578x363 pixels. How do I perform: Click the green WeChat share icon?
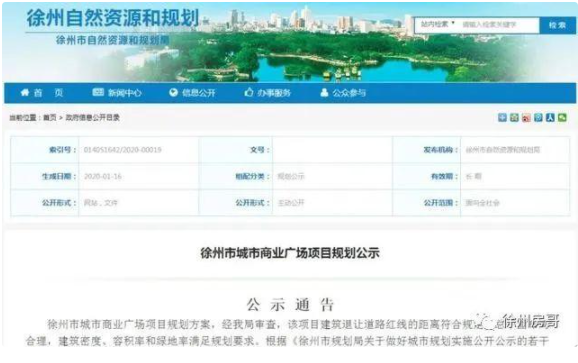562,118
